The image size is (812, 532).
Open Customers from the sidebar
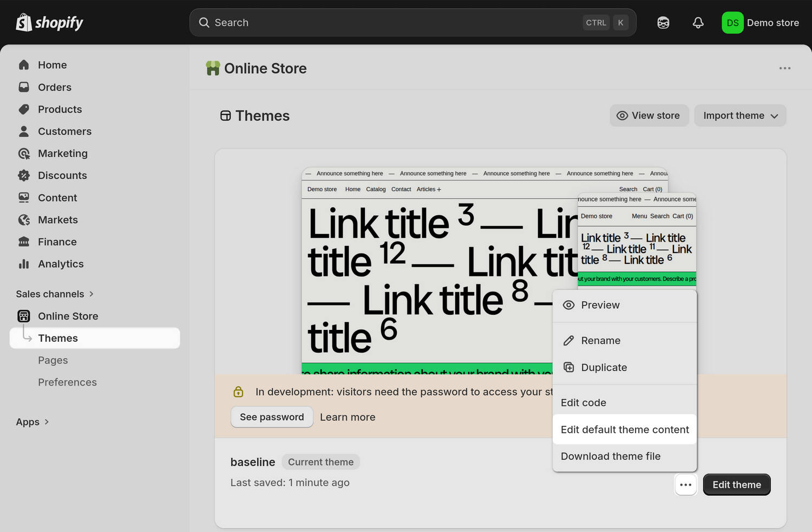coord(64,131)
